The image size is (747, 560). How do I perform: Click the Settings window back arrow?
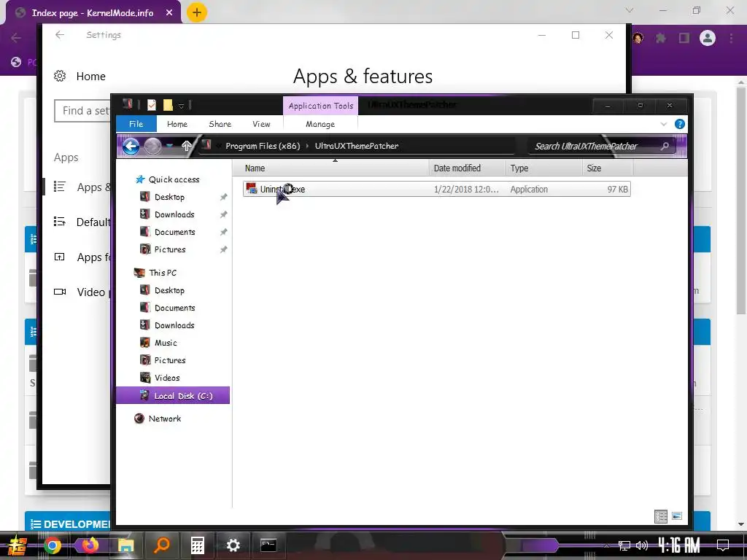click(60, 35)
